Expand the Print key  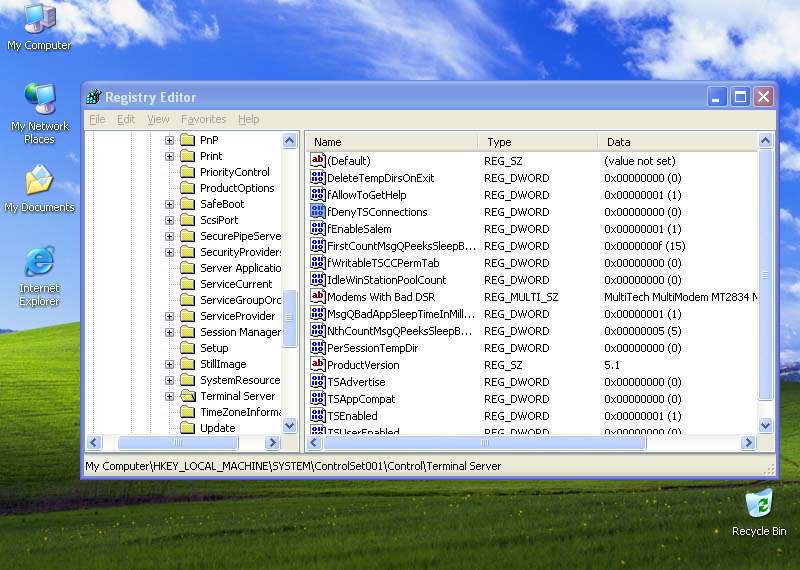click(x=169, y=156)
